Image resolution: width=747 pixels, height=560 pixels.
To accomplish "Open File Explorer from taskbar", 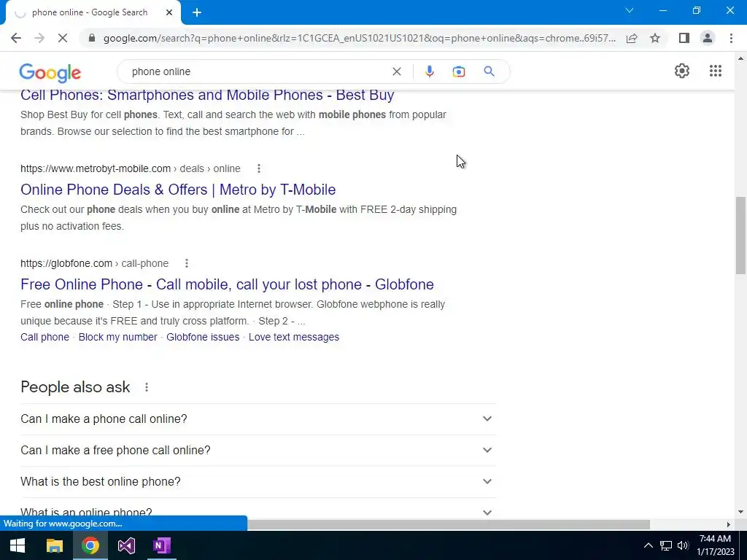I will pos(54,545).
